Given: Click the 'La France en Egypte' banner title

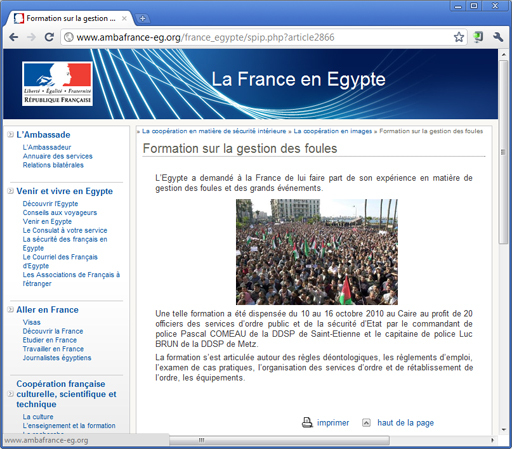Looking at the screenshot, I should [x=298, y=79].
